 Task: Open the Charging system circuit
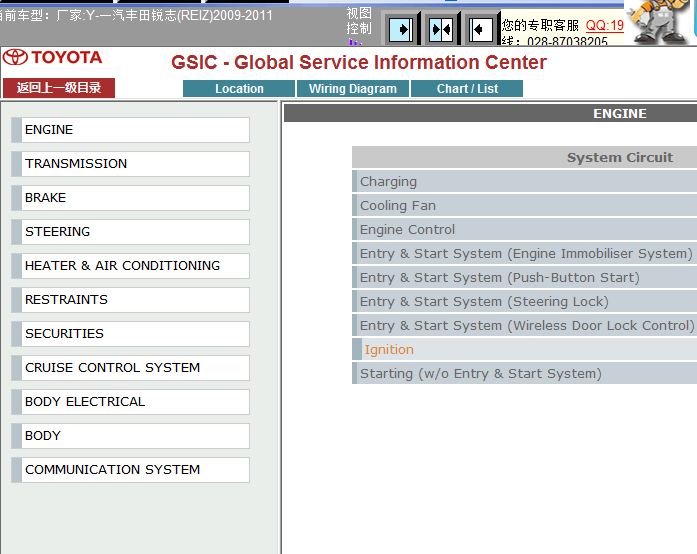click(x=525, y=181)
